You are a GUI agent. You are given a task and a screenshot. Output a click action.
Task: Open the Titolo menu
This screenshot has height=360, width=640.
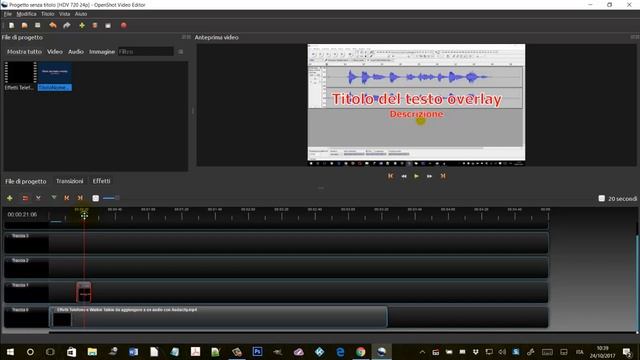click(x=47, y=14)
